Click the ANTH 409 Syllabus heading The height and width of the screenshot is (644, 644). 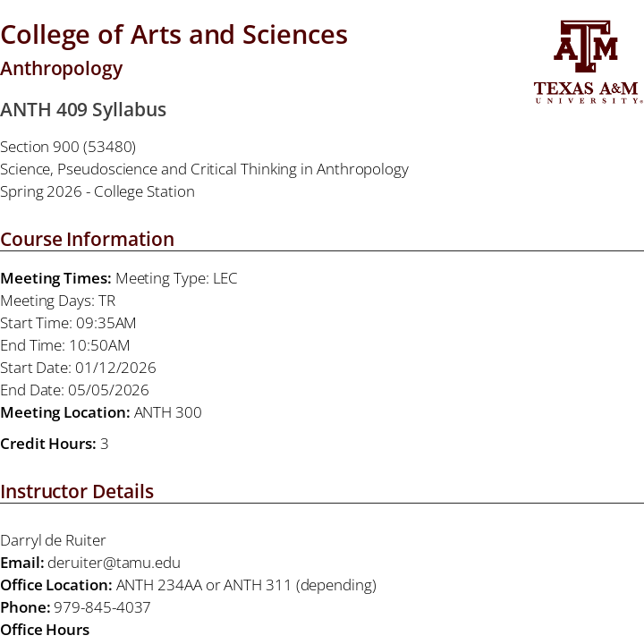click(x=83, y=110)
